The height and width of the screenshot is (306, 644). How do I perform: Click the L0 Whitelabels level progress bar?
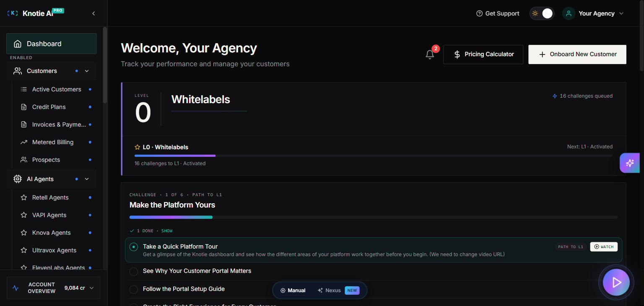point(374,156)
